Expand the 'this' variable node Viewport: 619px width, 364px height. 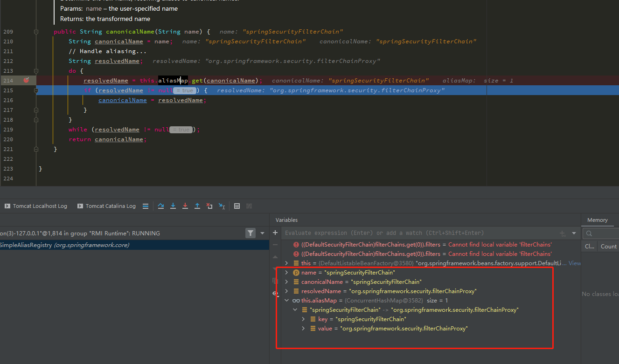pyautogui.click(x=286, y=263)
